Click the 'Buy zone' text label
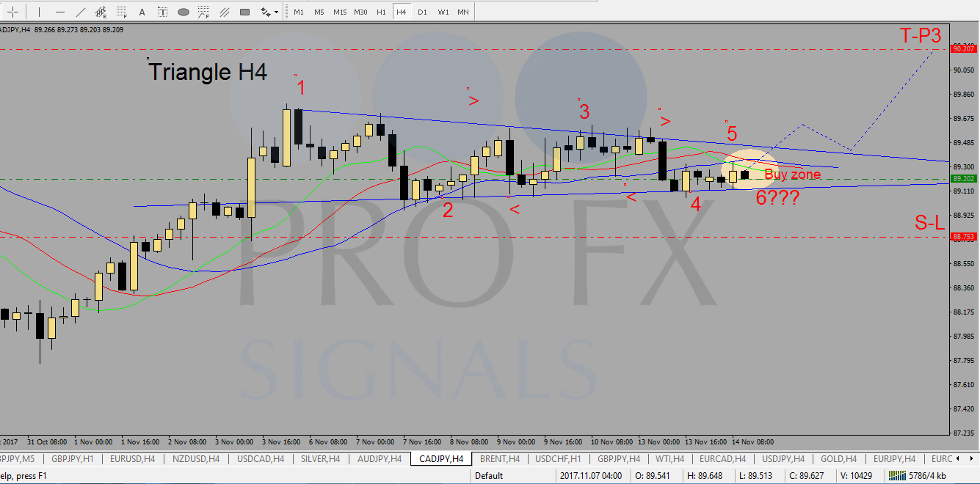The height and width of the screenshot is (484, 980). [792, 175]
